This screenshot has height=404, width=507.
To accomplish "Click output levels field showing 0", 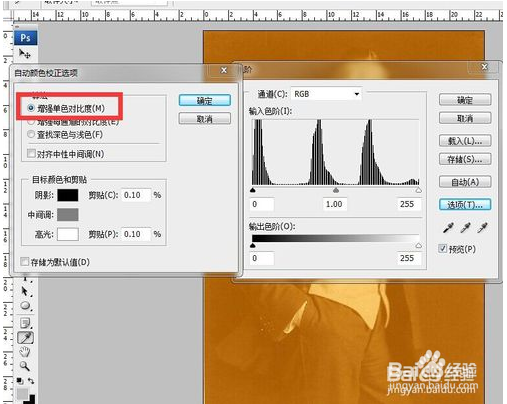I will 262,258.
